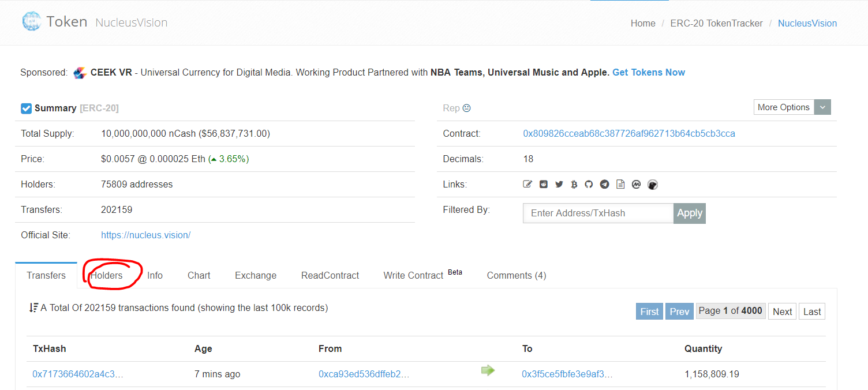Open transaction hash 0x7173664602a4c3
Image resolution: width=868 pixels, height=390 pixels.
point(78,374)
